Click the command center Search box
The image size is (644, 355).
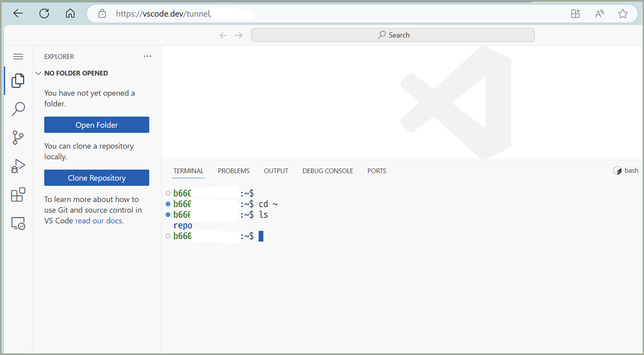click(x=393, y=35)
